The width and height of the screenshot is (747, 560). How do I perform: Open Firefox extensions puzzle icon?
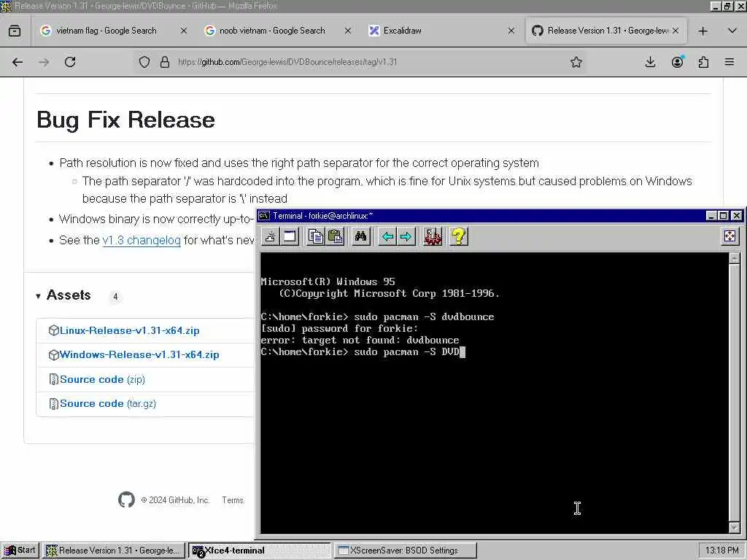point(704,62)
